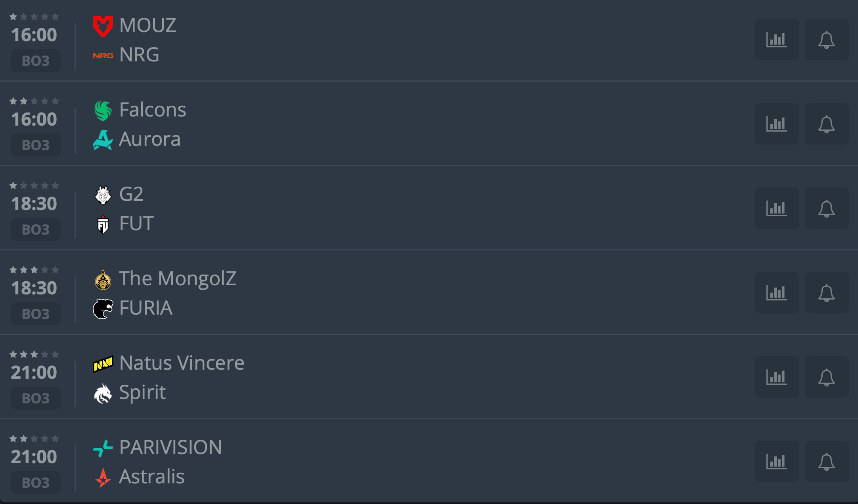Click the FURIA panther logo
Viewport: 858px width, 504px height.
103,308
